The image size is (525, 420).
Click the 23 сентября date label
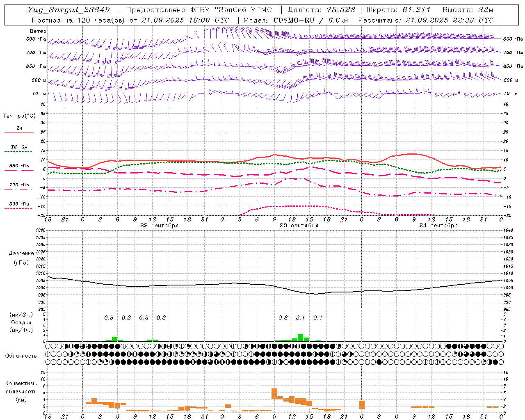(x=299, y=226)
